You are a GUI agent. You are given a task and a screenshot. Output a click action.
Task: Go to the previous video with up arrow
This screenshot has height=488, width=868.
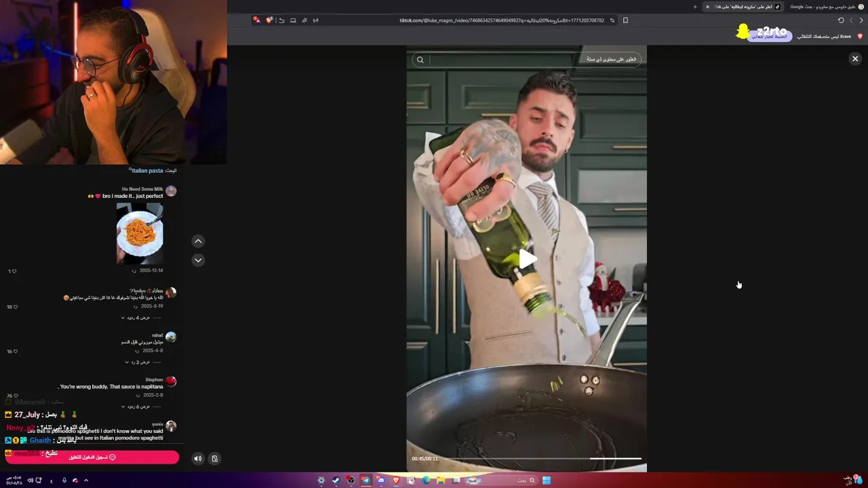click(x=198, y=241)
